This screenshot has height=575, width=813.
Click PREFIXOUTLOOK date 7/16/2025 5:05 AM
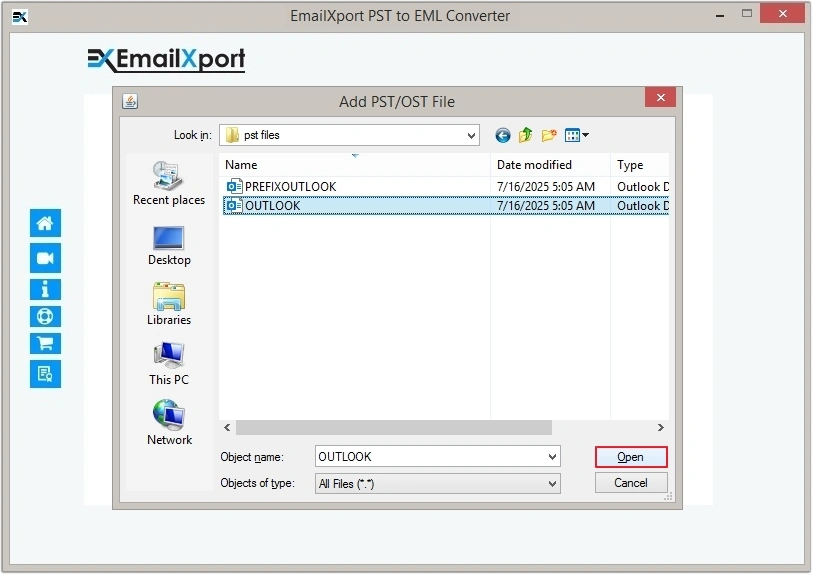click(x=545, y=187)
